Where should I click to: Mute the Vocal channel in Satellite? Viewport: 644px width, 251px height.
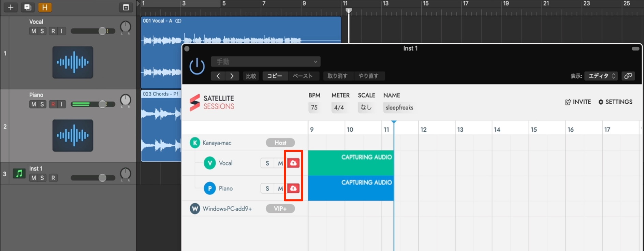(x=280, y=163)
